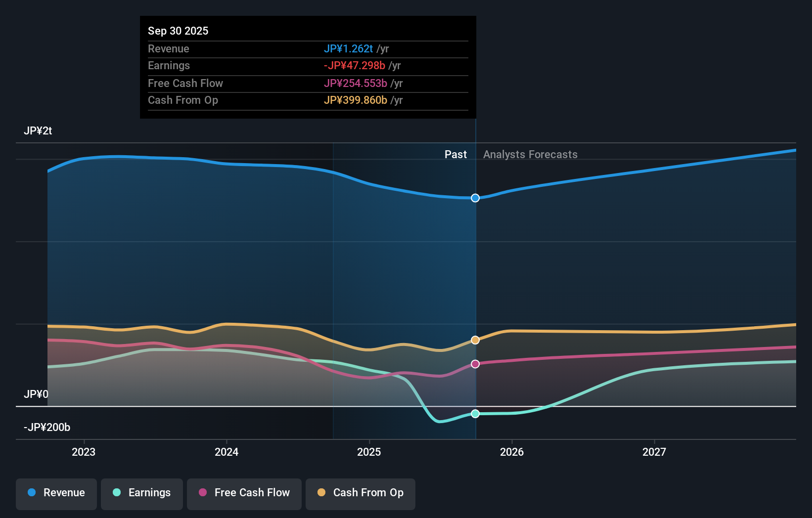Image resolution: width=812 pixels, height=518 pixels.
Task: Click the 2027 year label
Action: tap(655, 451)
